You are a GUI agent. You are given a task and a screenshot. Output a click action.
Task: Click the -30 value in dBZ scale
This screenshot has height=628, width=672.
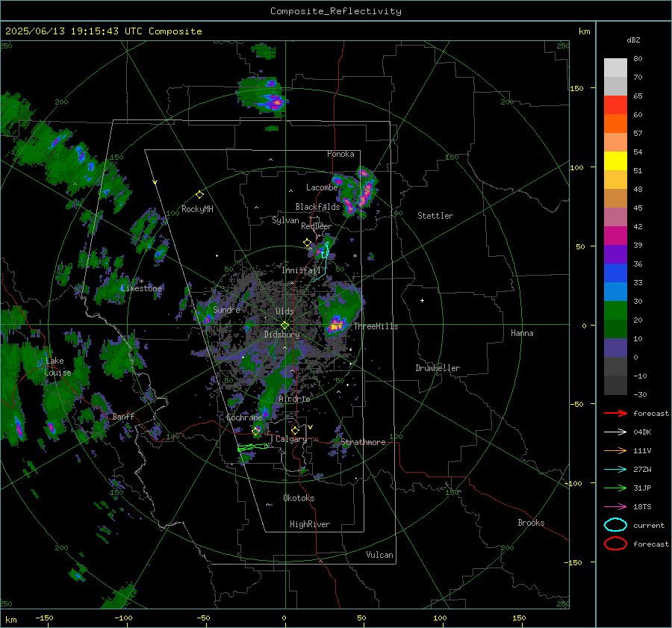point(640,394)
